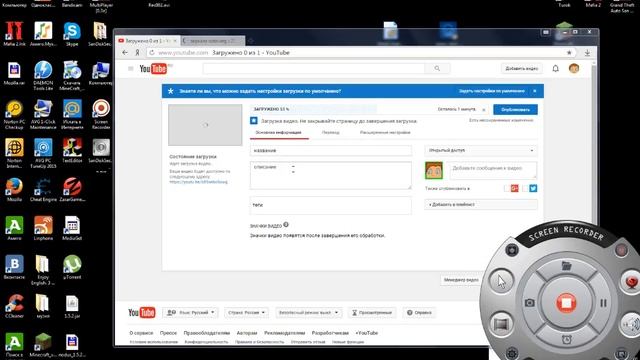This screenshot has width=640, height=360.
Task: Toggle cursor capture in Screen Recorder
Action: tap(501, 281)
